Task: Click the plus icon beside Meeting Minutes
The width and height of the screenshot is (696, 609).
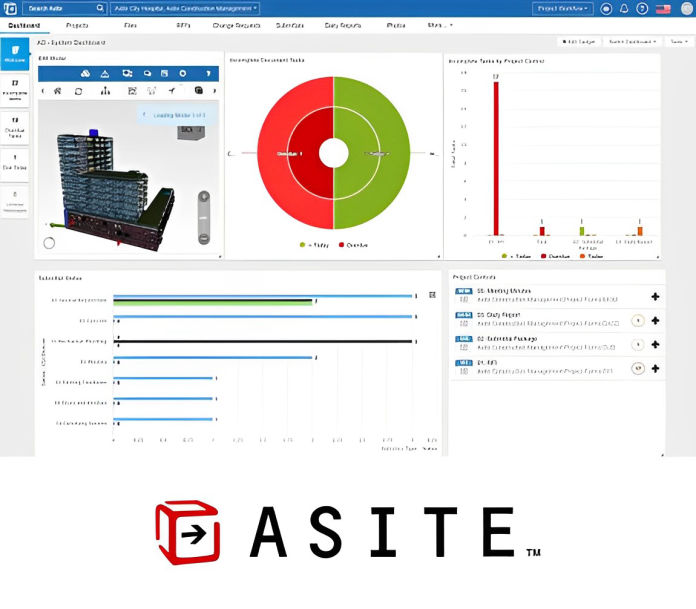Action: coord(655,296)
